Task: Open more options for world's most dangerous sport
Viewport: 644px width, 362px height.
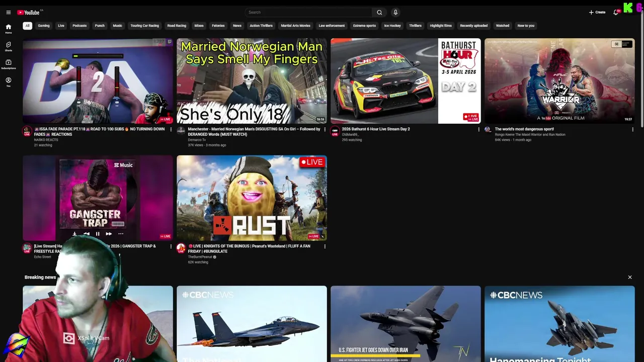Action: coord(632,130)
